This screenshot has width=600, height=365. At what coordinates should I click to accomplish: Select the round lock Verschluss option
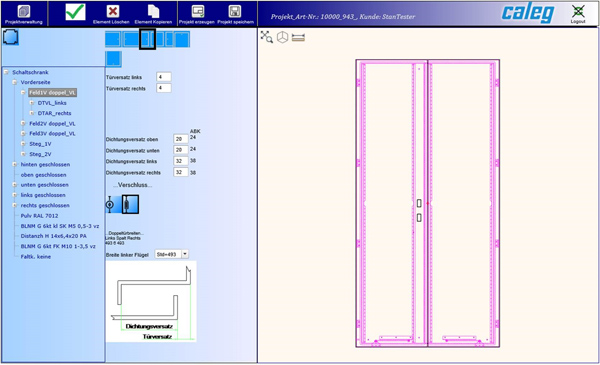(111, 204)
